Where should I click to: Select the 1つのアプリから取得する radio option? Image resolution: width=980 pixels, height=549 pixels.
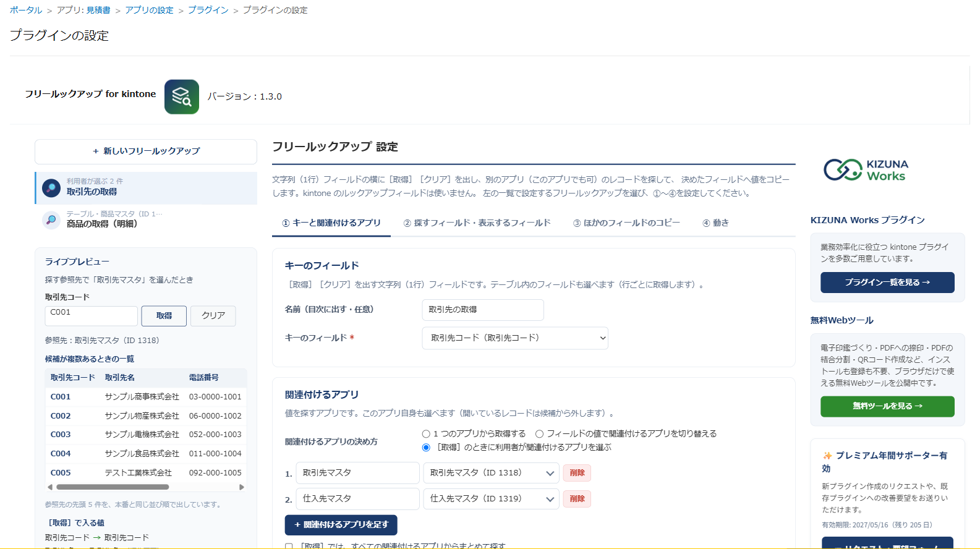[x=426, y=434]
